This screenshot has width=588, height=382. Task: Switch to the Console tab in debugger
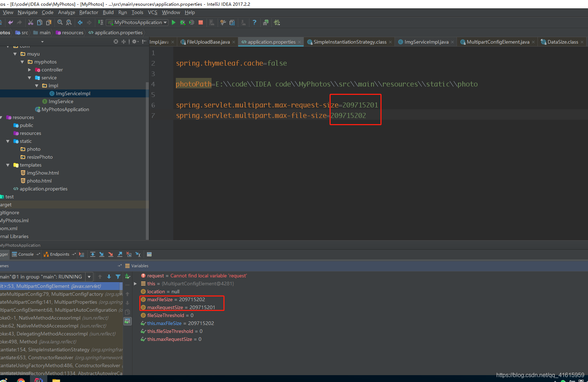[25, 254]
